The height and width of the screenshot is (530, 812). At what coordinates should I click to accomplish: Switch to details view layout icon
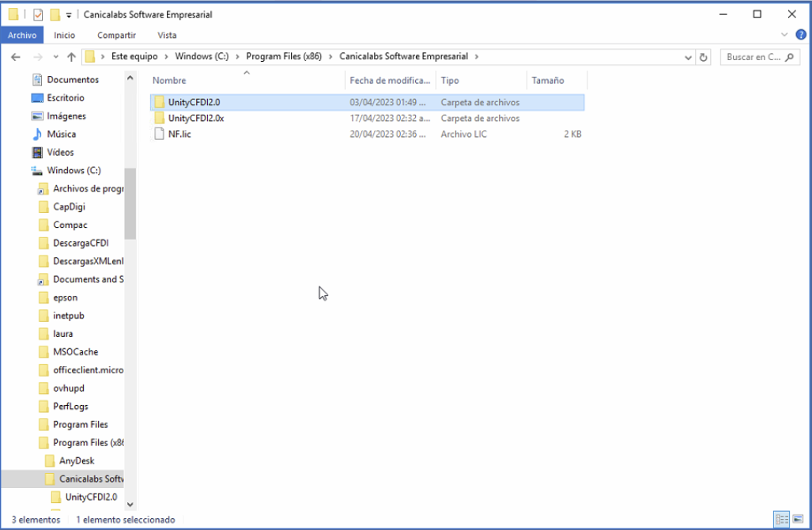tap(781, 519)
